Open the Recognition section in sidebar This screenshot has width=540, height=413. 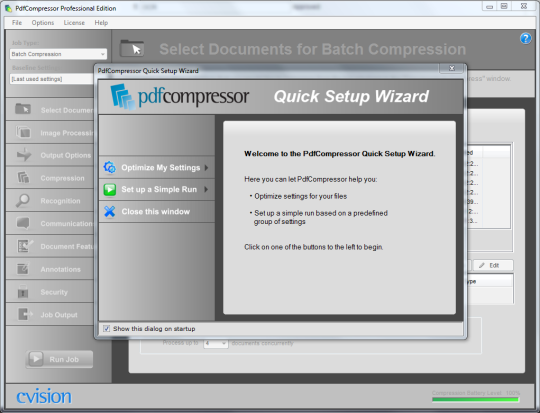[x=50, y=201]
